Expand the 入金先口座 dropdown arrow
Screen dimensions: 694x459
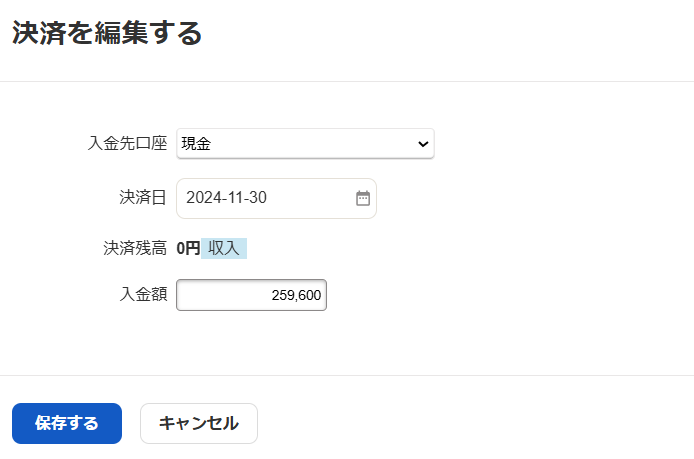tap(422, 144)
